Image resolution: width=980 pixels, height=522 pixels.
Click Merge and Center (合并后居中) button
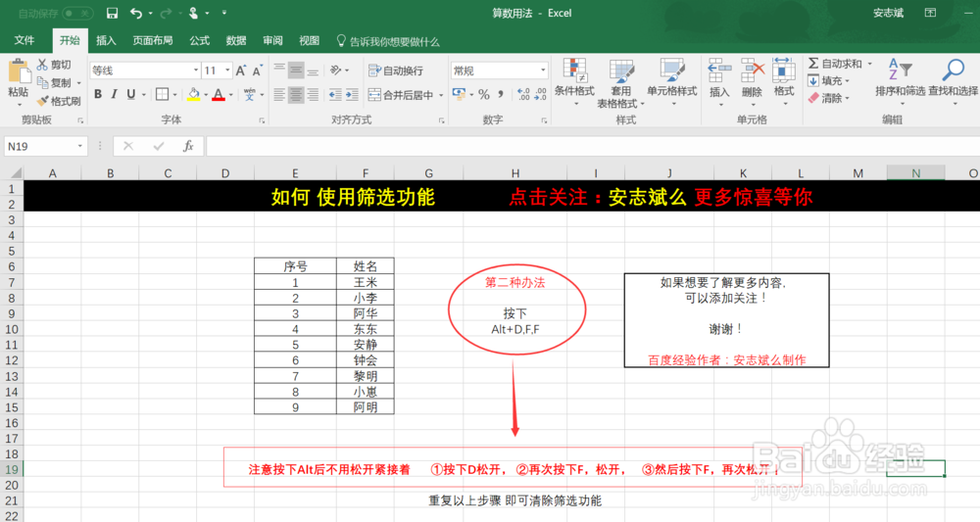(x=401, y=95)
